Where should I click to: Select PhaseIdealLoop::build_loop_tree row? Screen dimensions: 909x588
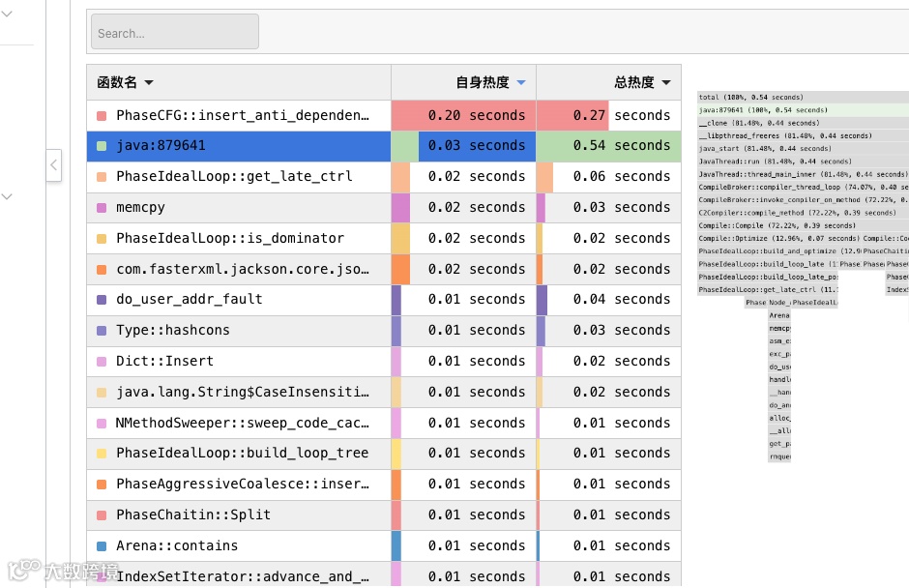coord(384,454)
